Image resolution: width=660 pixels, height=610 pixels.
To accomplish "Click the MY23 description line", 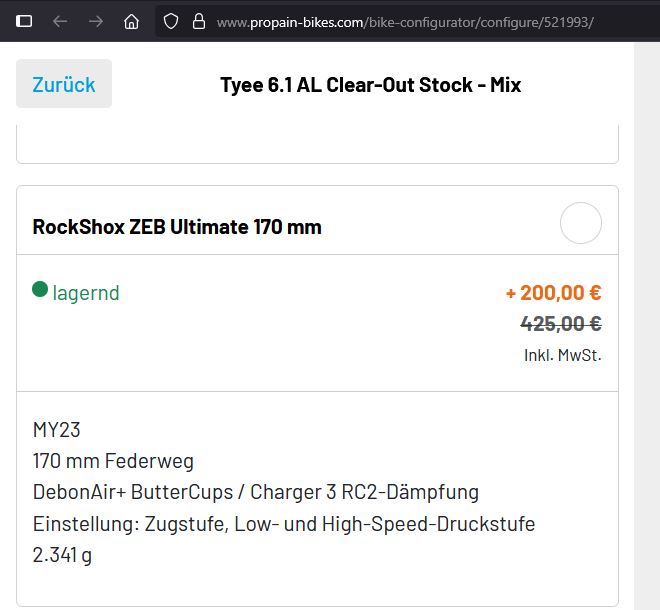I will pos(57,430).
